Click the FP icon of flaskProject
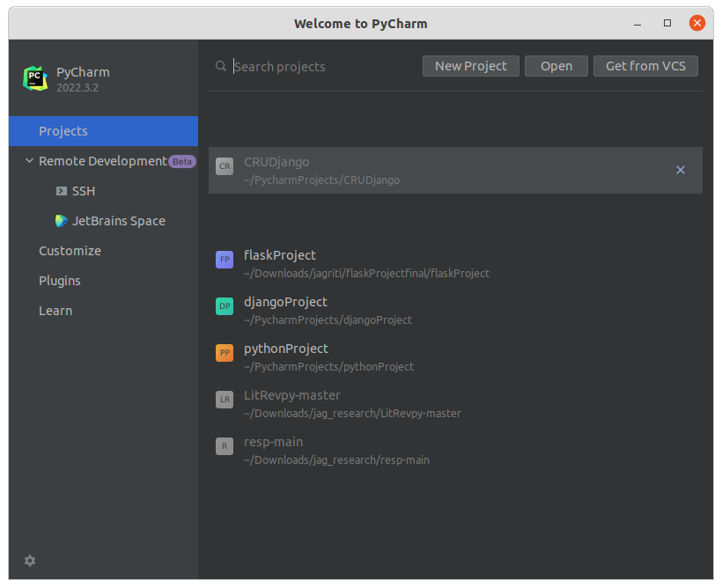This screenshot has height=588, width=722. [225, 260]
